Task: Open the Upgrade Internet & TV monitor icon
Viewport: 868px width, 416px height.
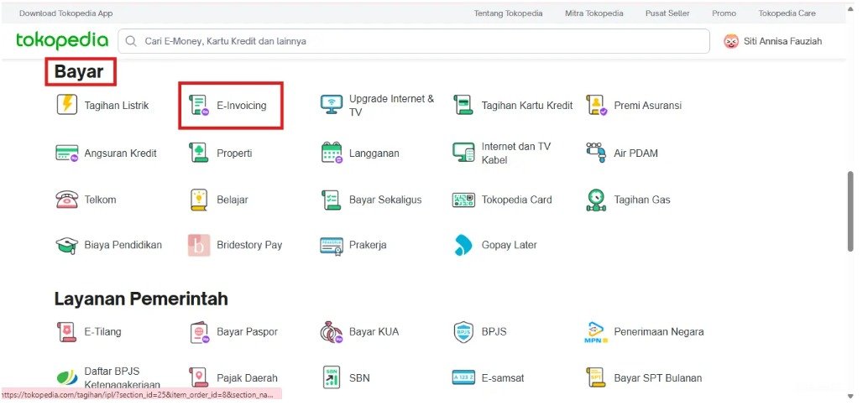Action: pos(332,105)
